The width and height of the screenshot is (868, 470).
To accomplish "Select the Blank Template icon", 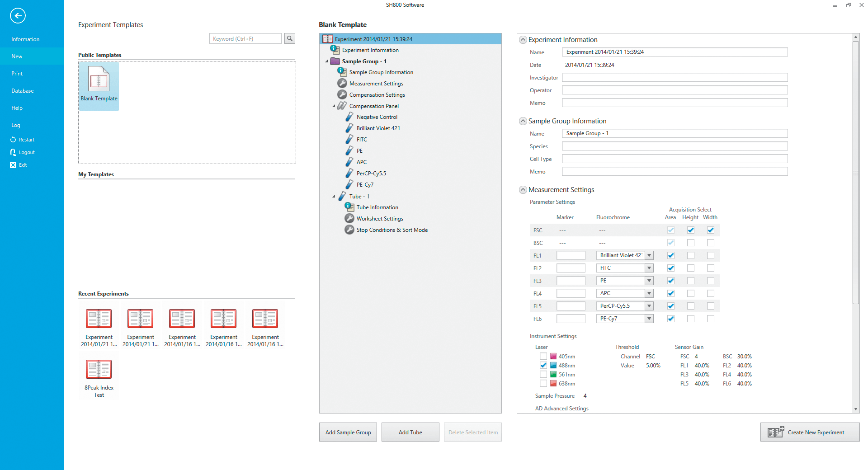I will pos(99,80).
